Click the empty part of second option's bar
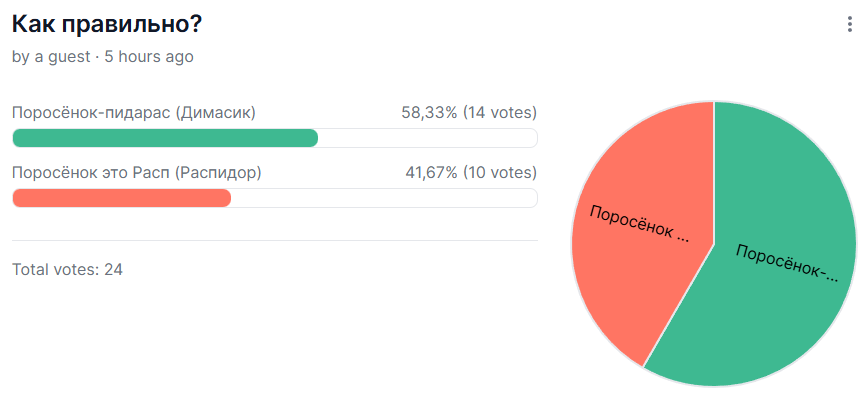This screenshot has width=868, height=407. [384, 198]
